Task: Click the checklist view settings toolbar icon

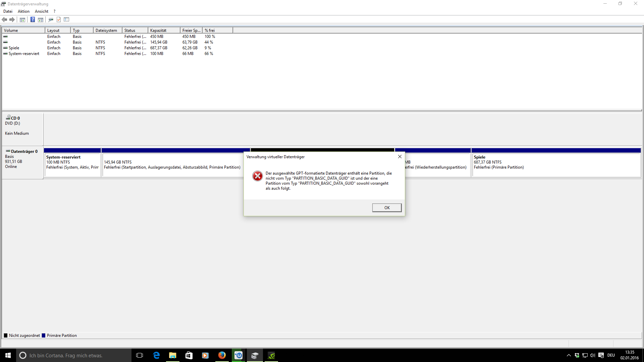Action: (x=66, y=20)
